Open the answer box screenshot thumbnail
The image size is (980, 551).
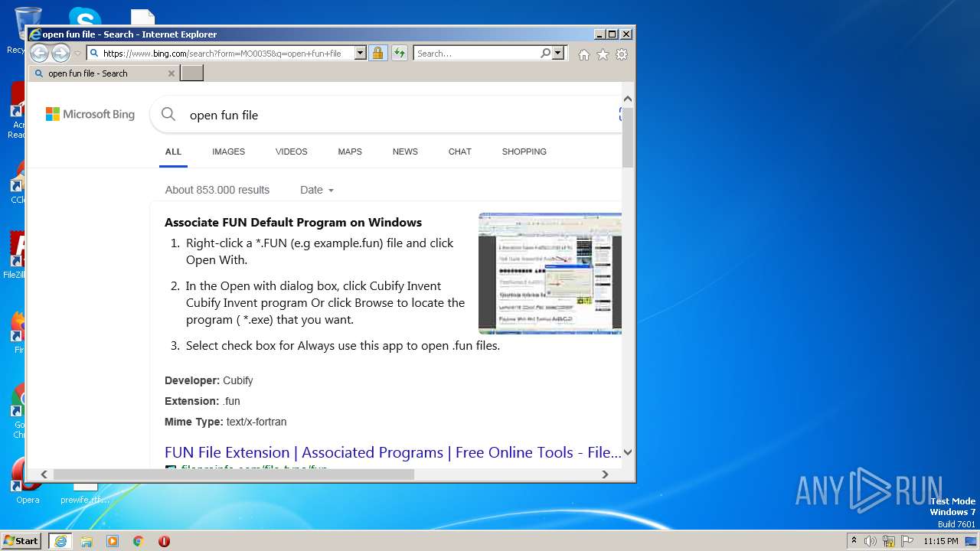(x=550, y=273)
